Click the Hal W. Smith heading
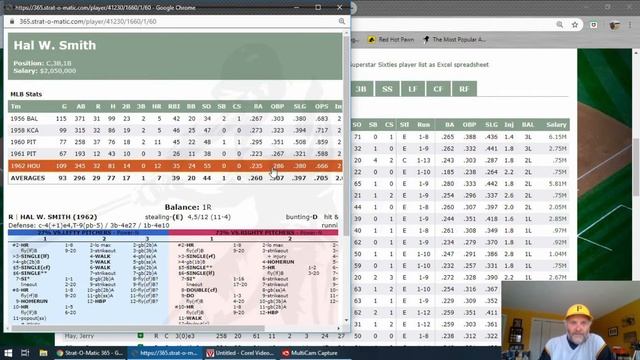Image resolution: width=640 pixels, height=360 pixels. pyautogui.click(x=55, y=45)
